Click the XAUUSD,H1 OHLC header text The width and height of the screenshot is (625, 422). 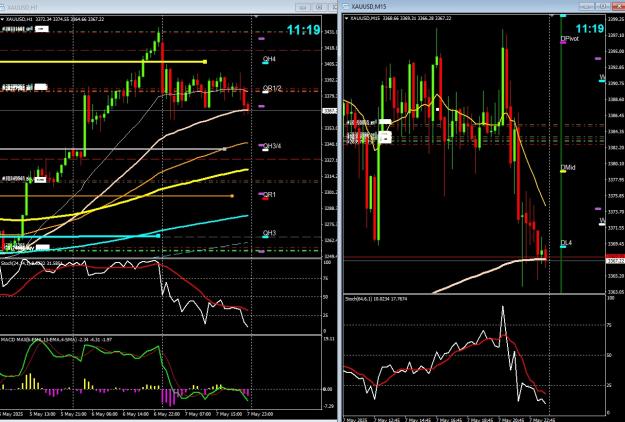point(55,19)
